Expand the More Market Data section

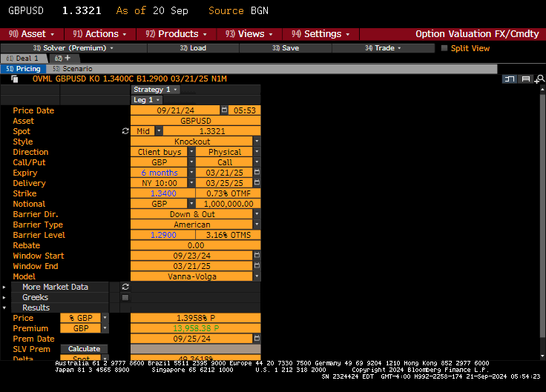4,287
